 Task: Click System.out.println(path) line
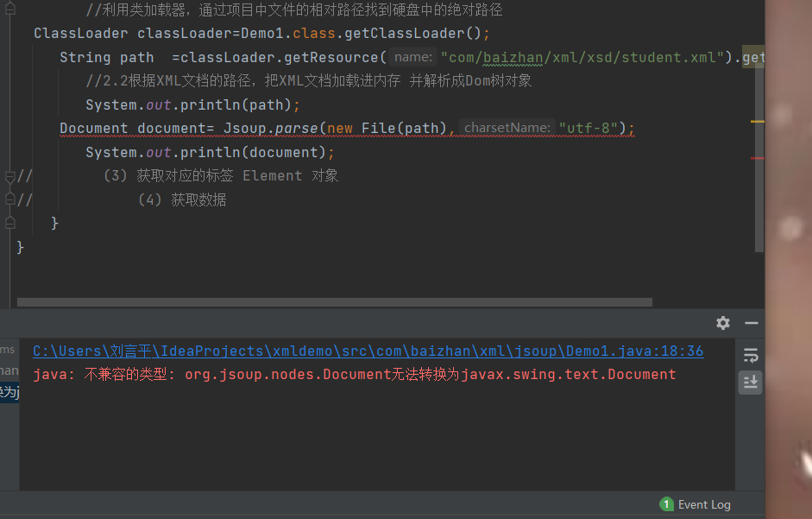[192, 104]
